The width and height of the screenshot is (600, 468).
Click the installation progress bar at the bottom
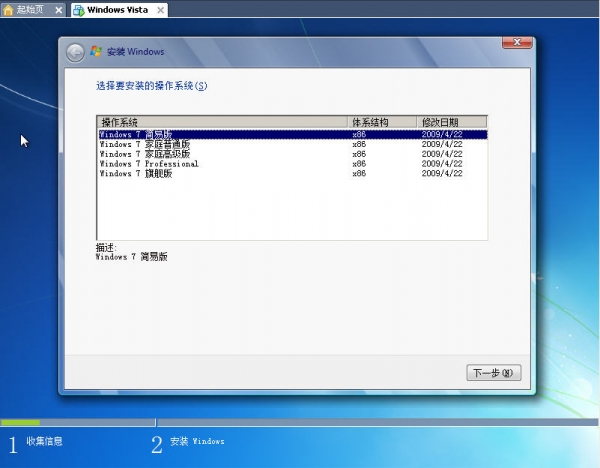click(x=299, y=422)
